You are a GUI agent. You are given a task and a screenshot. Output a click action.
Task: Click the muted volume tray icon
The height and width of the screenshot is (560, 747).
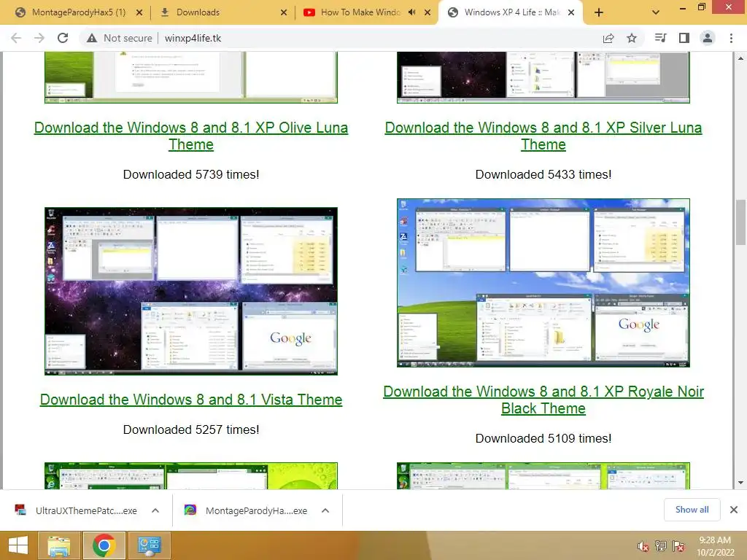643,546
